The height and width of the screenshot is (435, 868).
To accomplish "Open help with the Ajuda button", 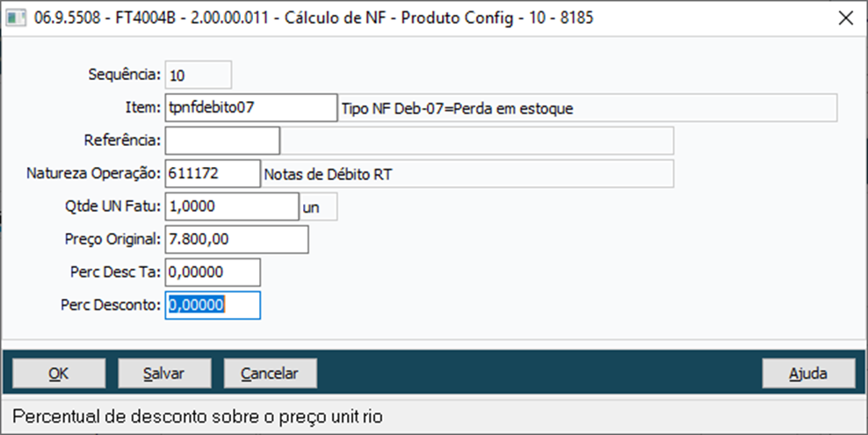I will 807,373.
